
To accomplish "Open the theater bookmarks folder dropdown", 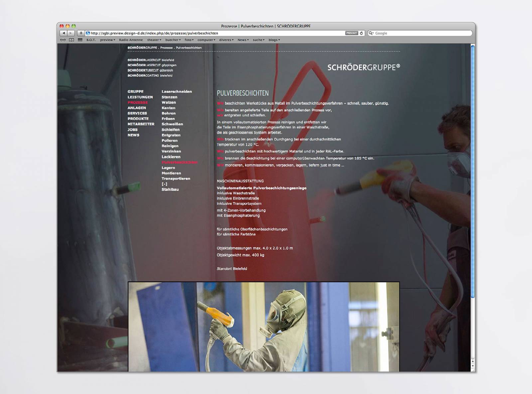I will (154, 40).
